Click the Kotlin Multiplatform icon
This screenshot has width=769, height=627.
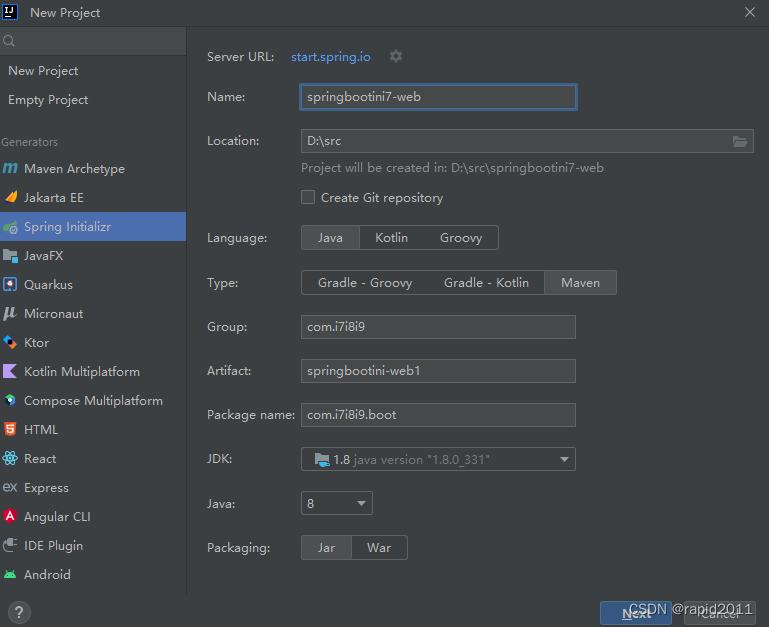10,371
